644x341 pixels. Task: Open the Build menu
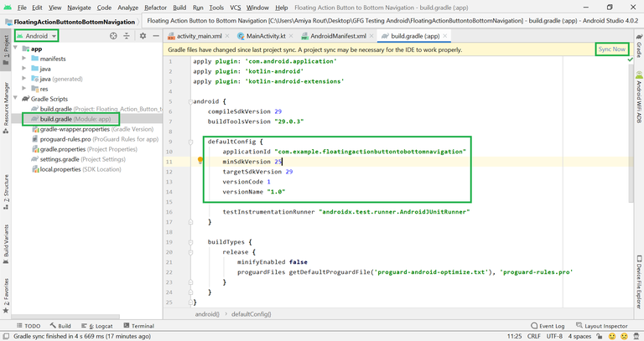click(x=179, y=8)
